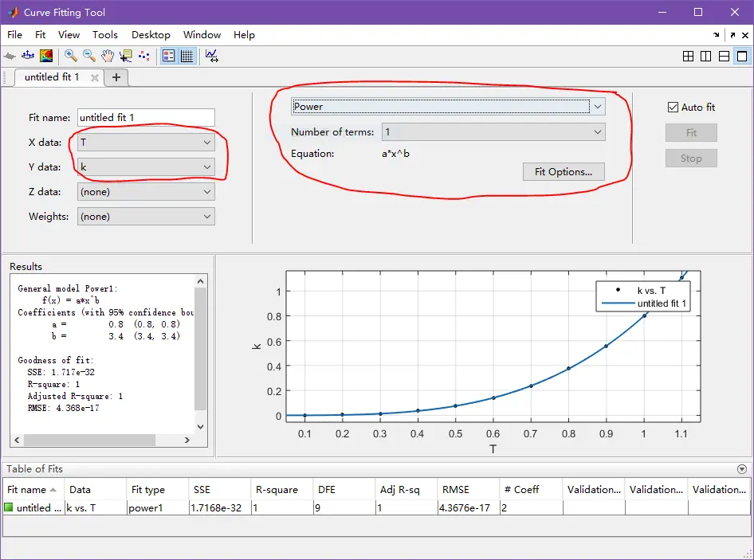Click the # Coeff column header

click(x=531, y=489)
